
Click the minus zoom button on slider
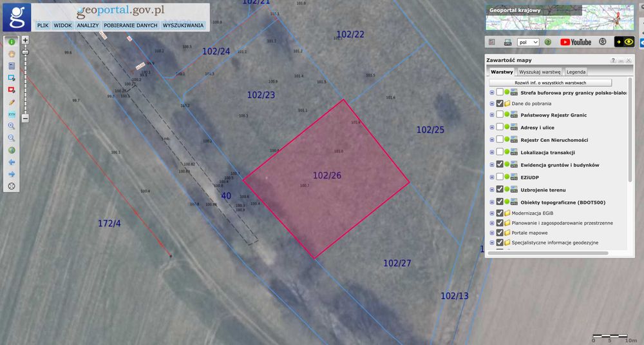coord(25,119)
